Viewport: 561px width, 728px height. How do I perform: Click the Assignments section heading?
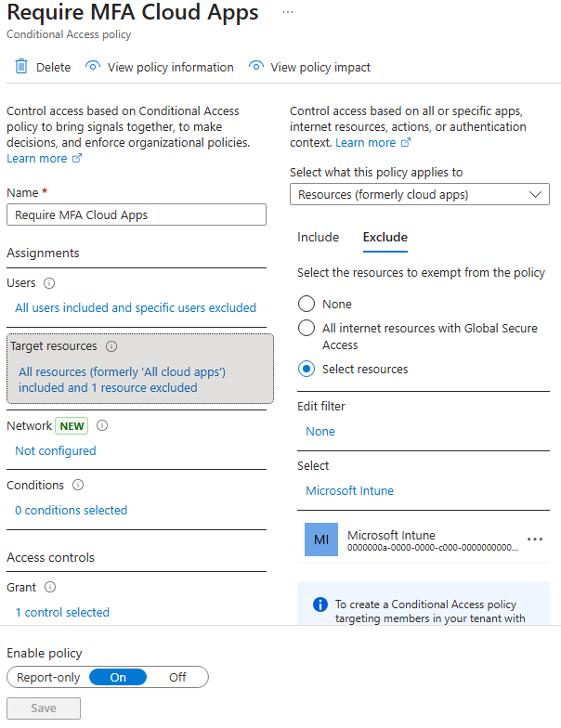tap(43, 253)
